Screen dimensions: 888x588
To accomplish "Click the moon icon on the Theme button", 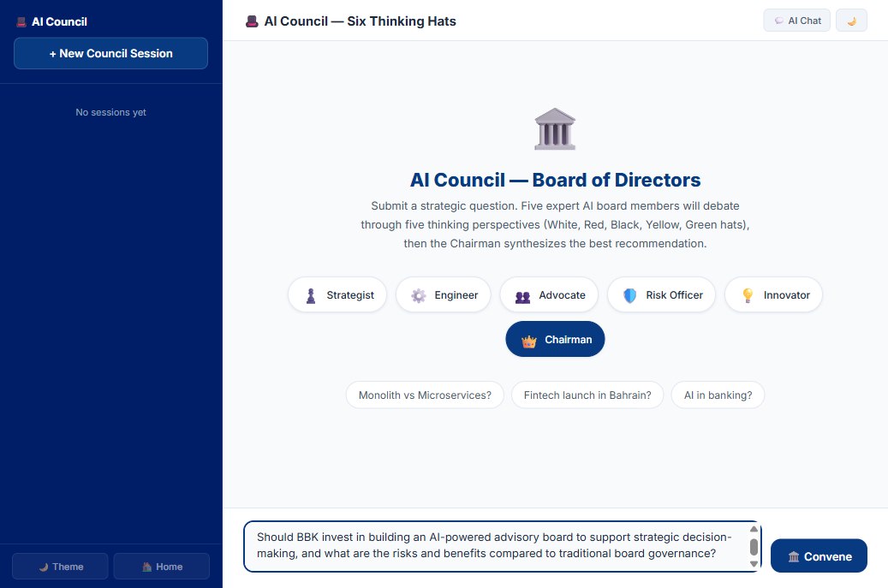I will pos(44,567).
